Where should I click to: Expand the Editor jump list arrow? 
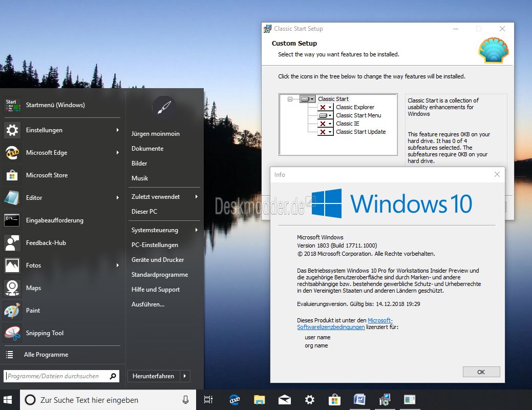[x=117, y=198]
